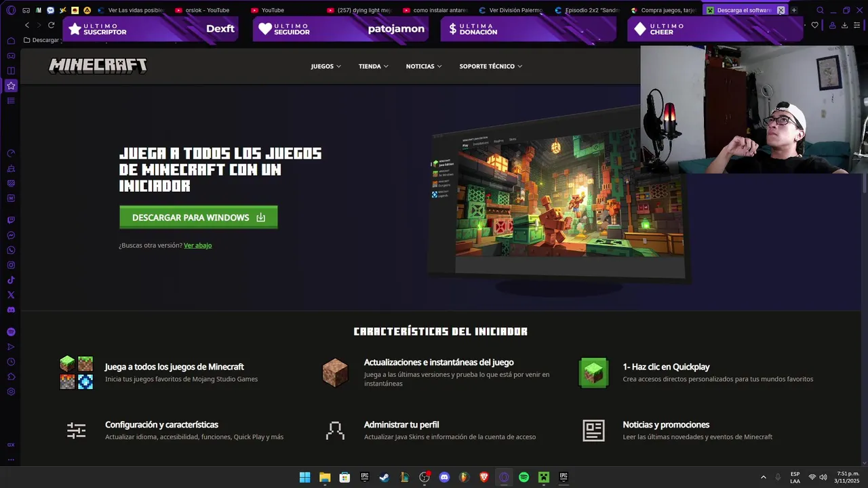Image resolution: width=868 pixels, height=488 pixels.
Task: Switch to 'Ver Las vidas posibles' tab
Action: (x=131, y=10)
